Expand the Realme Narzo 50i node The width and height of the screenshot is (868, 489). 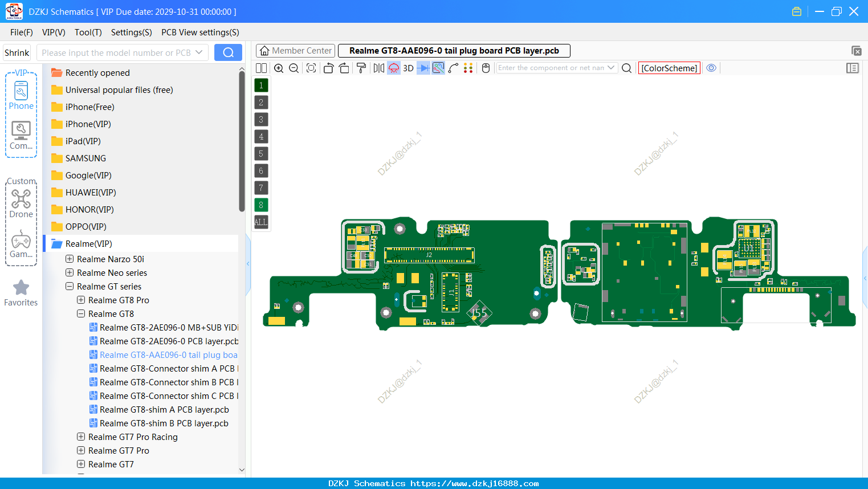tap(70, 259)
